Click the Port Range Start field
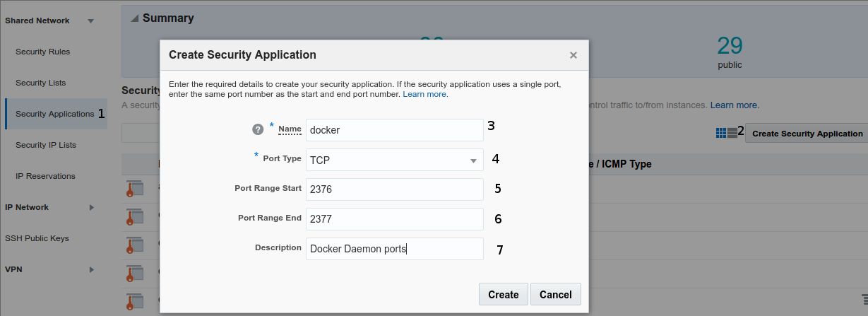Image resolution: width=868 pixels, height=316 pixels. coord(394,189)
